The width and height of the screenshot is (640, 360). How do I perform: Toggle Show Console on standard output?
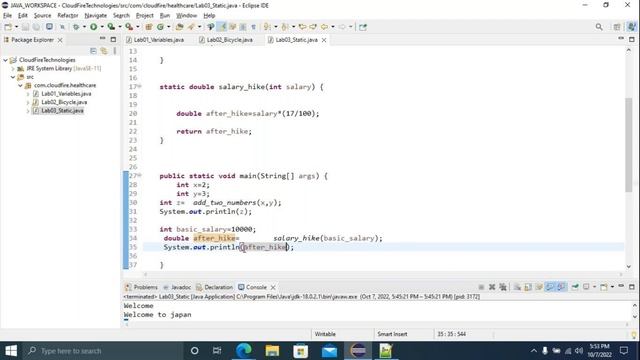point(550,287)
